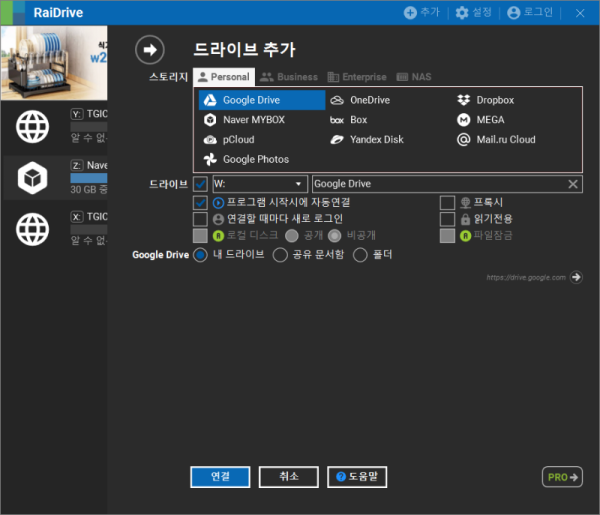Select the 공유 문서함 radio button
The height and width of the screenshot is (515, 600).
[x=280, y=255]
